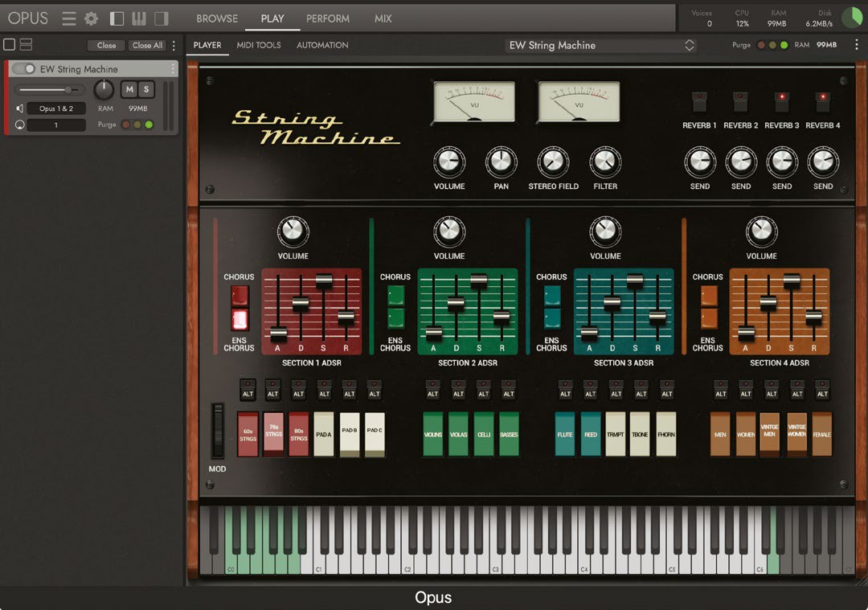This screenshot has width=868, height=610.
Task: Select the VINTGE WOMEN voice button
Action: pos(796,434)
